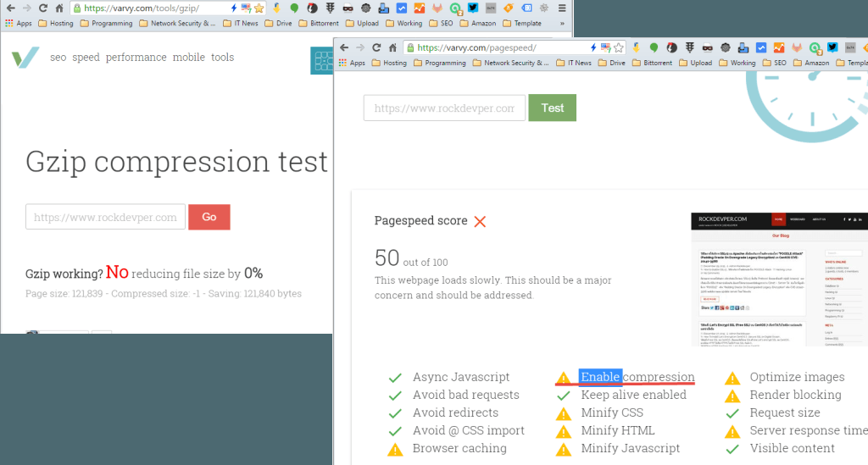This screenshot has height=465, width=868.
Task: Open the Hosting bookmark folder in gzip window
Action: coord(55,23)
